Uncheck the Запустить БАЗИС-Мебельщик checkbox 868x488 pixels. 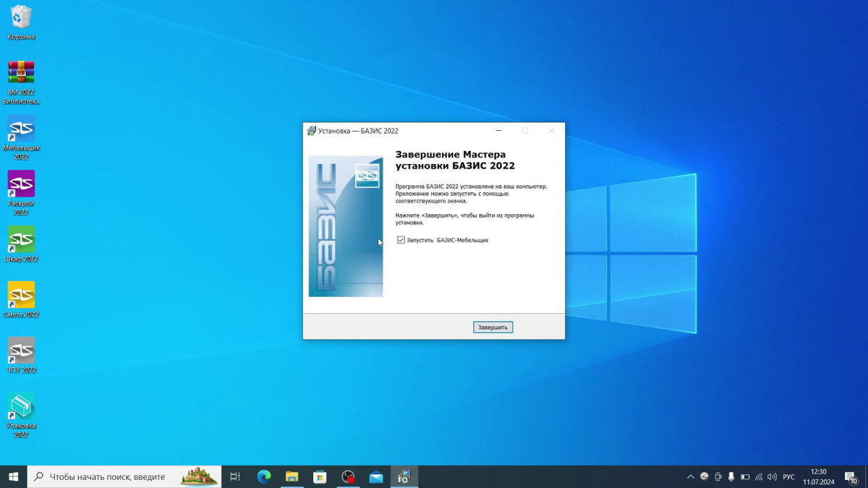401,240
